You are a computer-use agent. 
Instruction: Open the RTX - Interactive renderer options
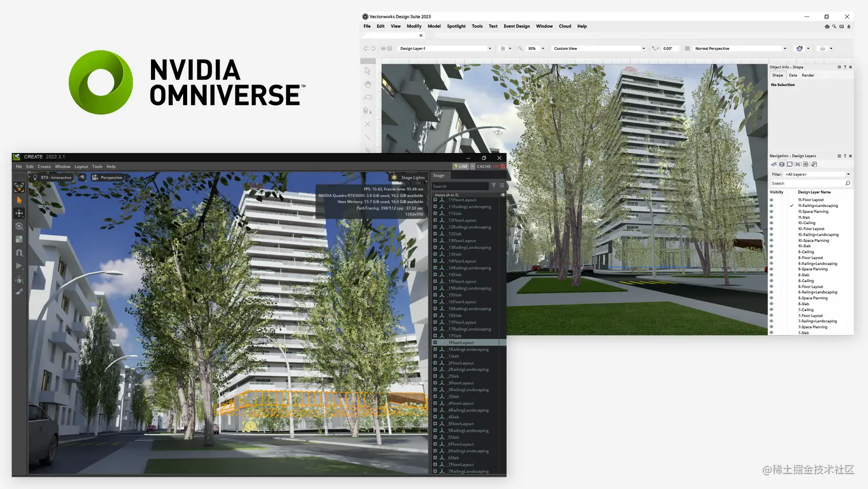(x=56, y=177)
